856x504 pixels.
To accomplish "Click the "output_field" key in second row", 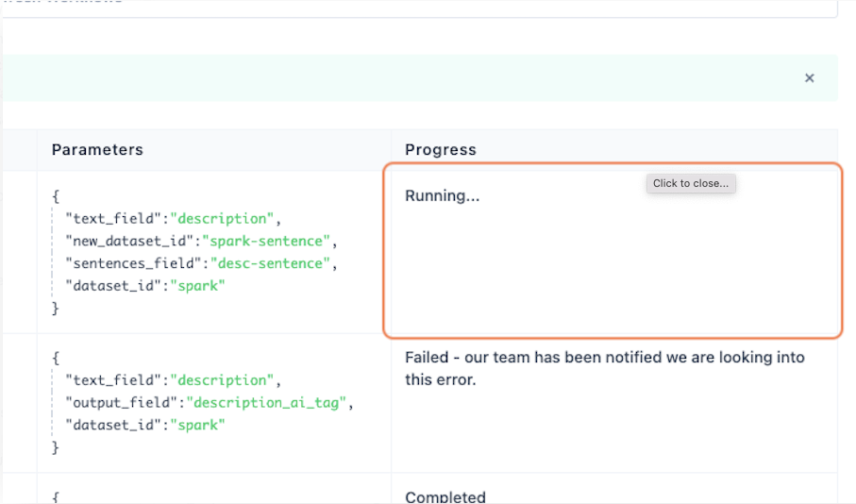I will coord(122,402).
